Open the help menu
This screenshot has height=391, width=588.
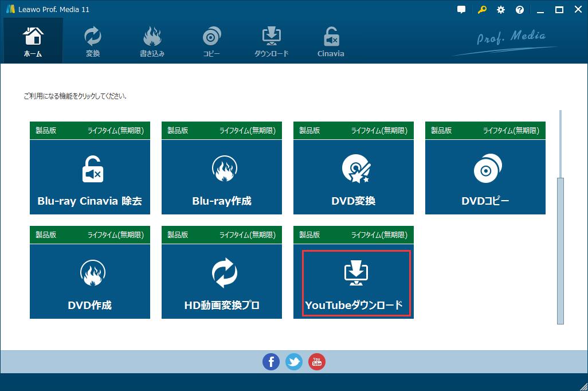[x=519, y=9]
